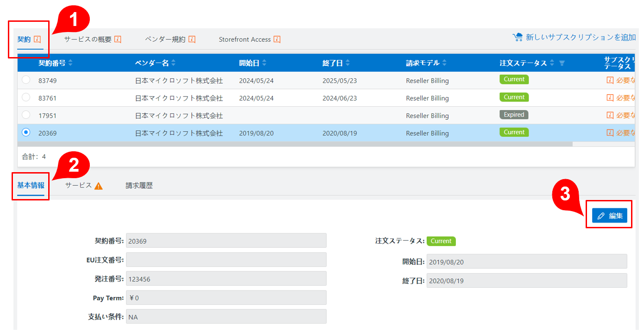Image resolution: width=644 pixels, height=335 pixels.
Task: Click filter icon in 注文ステータス column
Action: pyautogui.click(x=562, y=63)
